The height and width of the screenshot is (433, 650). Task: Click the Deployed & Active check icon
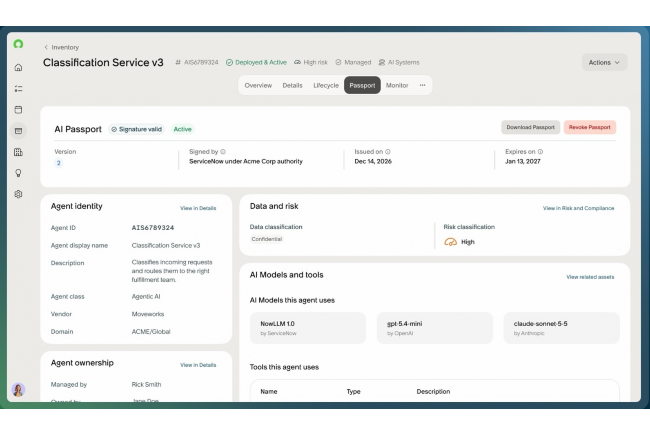click(x=229, y=63)
